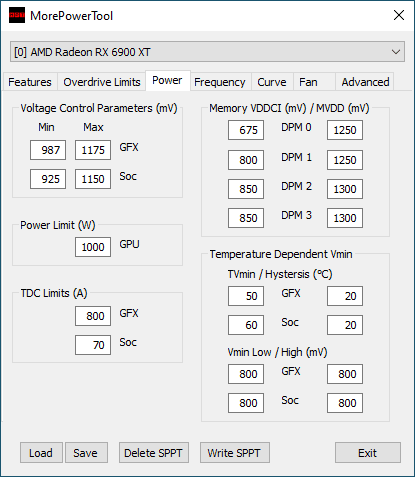Edit the Soc maximum voltage field 1150

(x=93, y=179)
